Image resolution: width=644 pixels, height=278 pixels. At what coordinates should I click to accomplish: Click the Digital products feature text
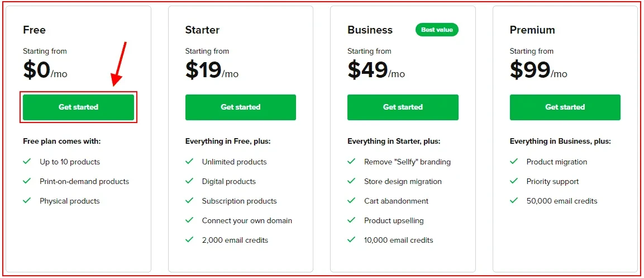tap(229, 181)
